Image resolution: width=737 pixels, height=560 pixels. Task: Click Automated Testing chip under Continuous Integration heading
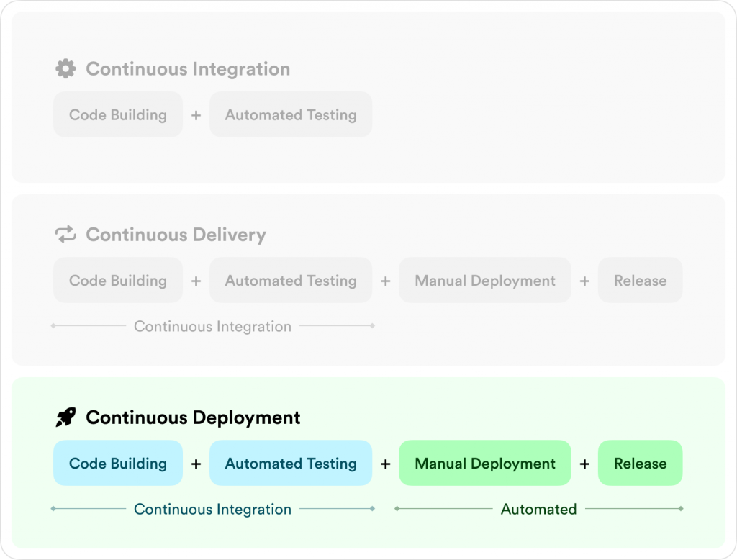[291, 114]
